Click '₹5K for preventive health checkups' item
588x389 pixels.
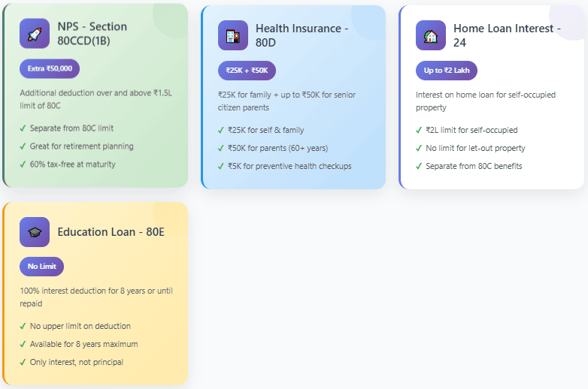(x=289, y=166)
